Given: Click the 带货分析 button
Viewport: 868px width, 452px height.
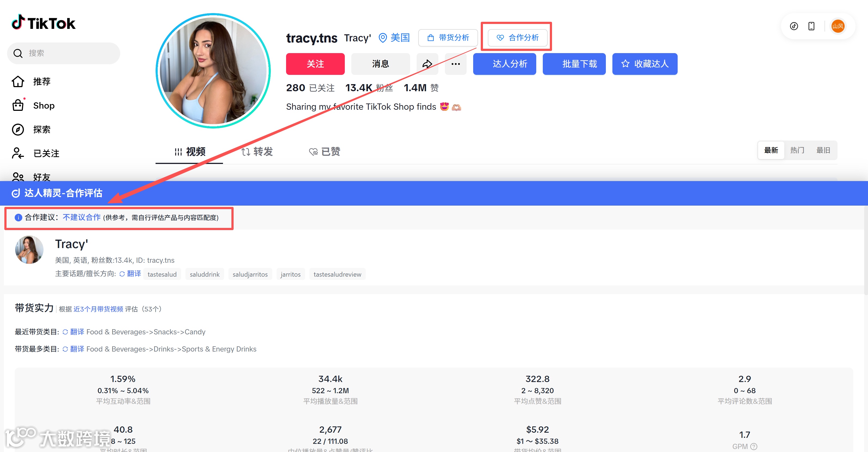Looking at the screenshot, I should point(448,38).
